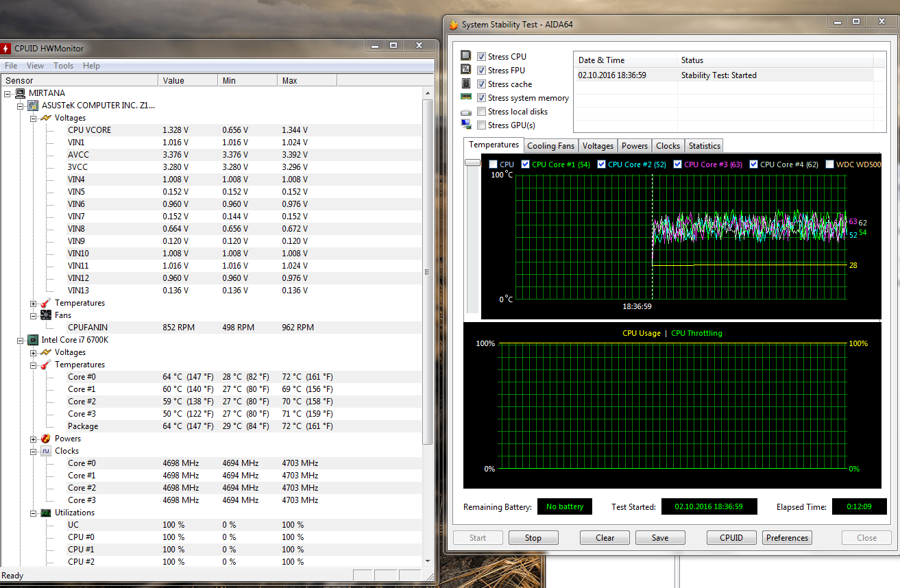Open the Help menu in HWMonitor
Image resolution: width=900 pixels, height=588 pixels.
tap(91, 66)
